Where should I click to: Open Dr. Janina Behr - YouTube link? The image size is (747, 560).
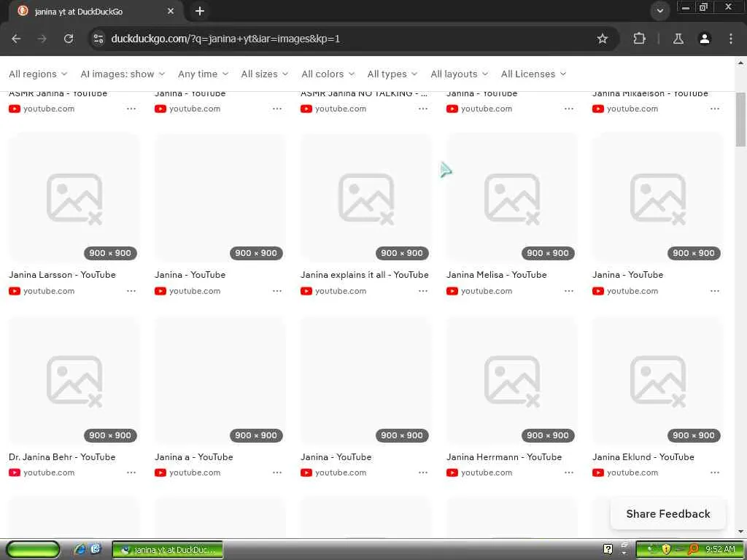(x=62, y=457)
